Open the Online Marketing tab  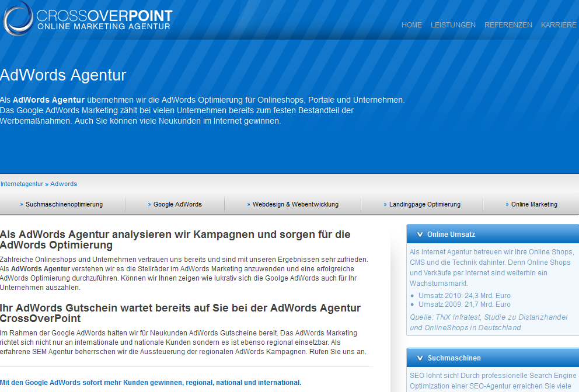tap(533, 204)
